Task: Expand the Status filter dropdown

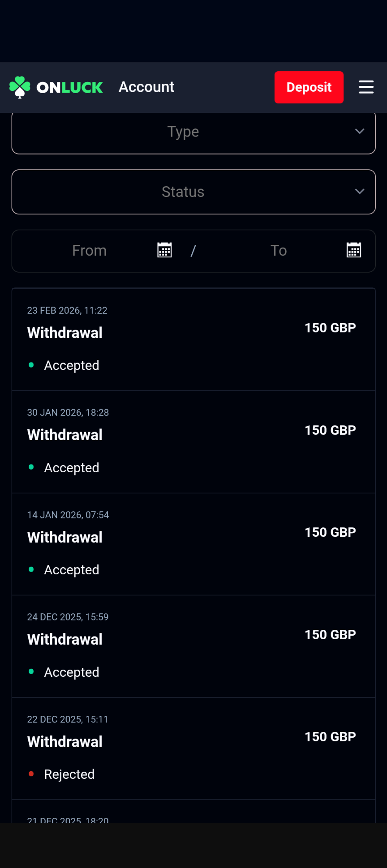Action: tap(183, 192)
